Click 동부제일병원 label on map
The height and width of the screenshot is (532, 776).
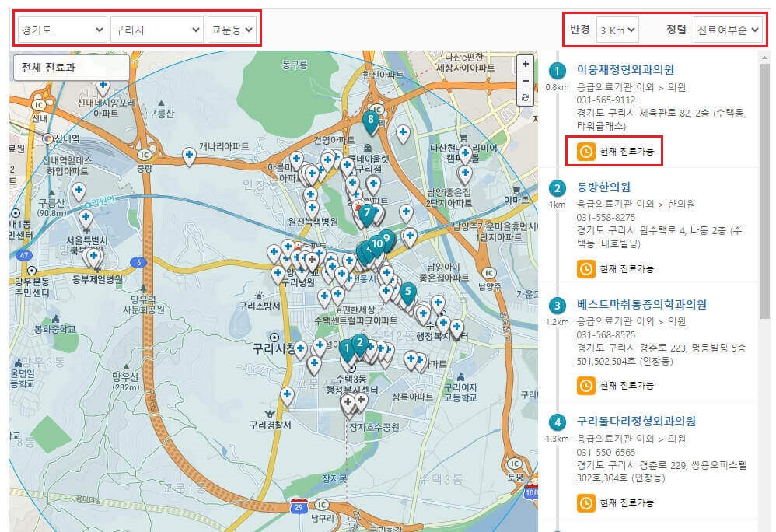click(x=97, y=279)
